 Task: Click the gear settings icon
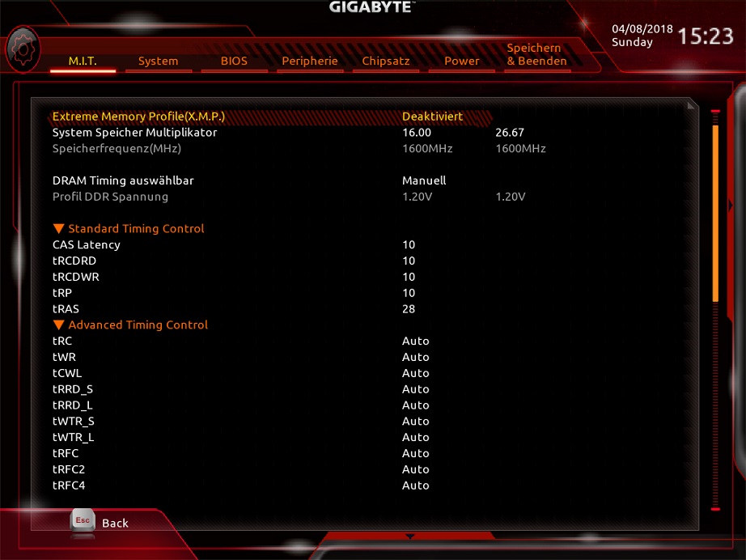(x=23, y=49)
